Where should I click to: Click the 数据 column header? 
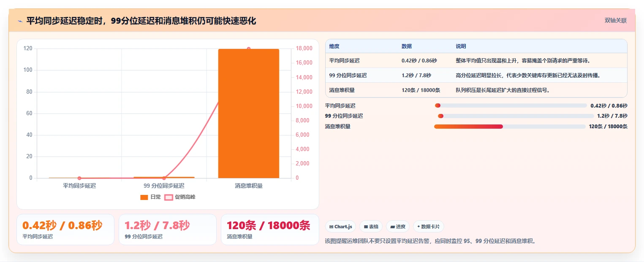[x=407, y=46]
